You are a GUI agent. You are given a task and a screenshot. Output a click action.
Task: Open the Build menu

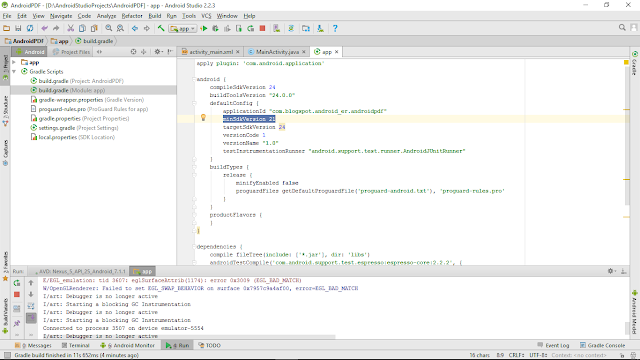155,16
